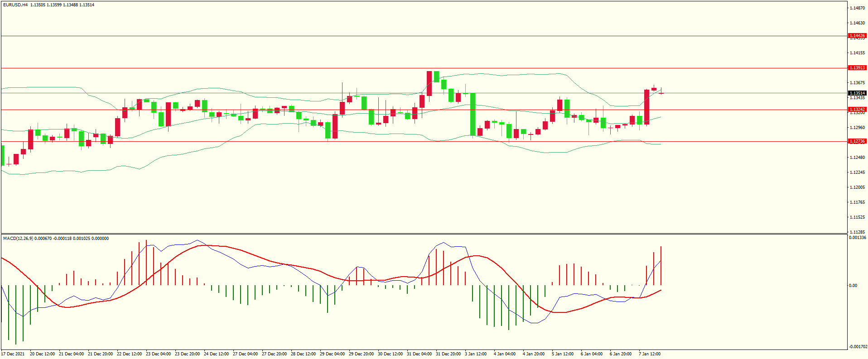Click the MACD(12,26,9) indicator label
868x359 pixels.
[x=18, y=239]
